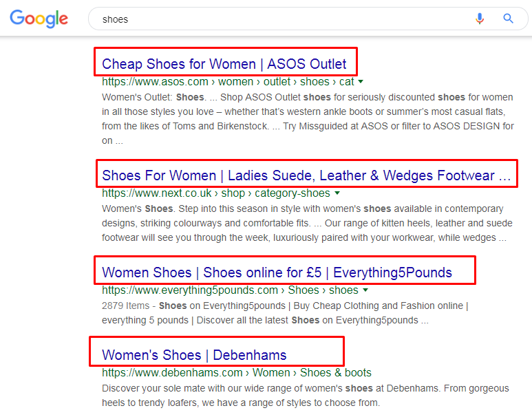Click the Google logo
Screen dimensions: 532x417
pos(39,19)
